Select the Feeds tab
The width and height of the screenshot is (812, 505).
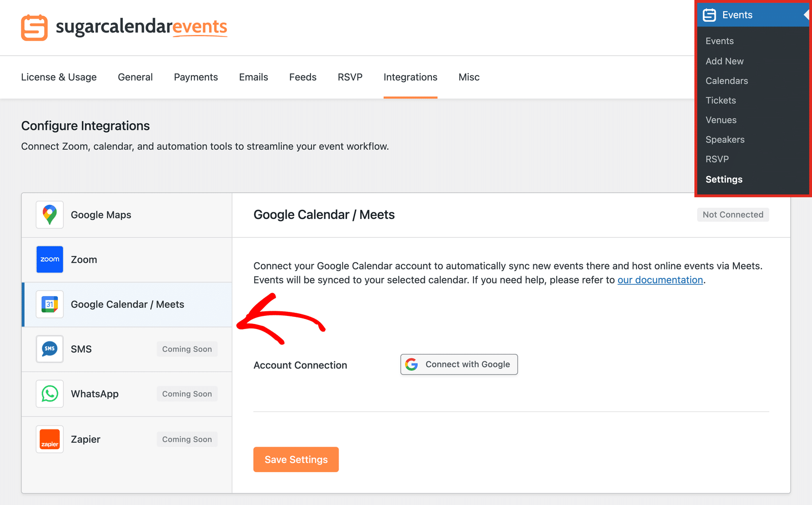click(x=303, y=77)
